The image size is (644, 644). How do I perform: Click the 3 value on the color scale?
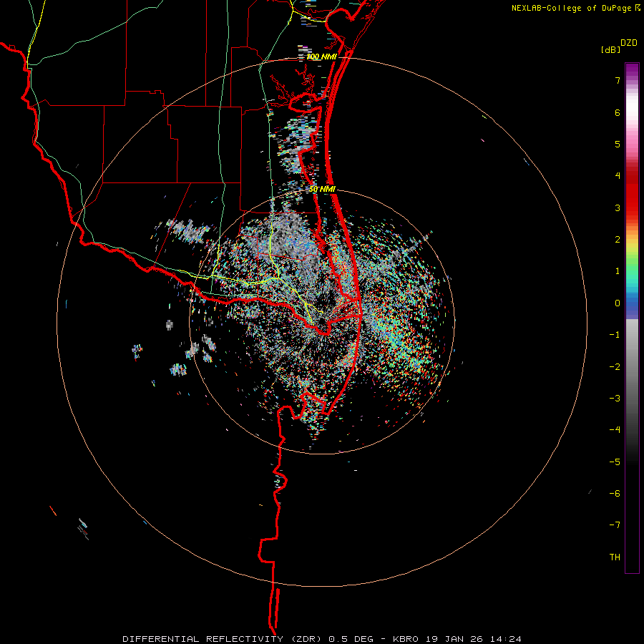click(x=618, y=208)
